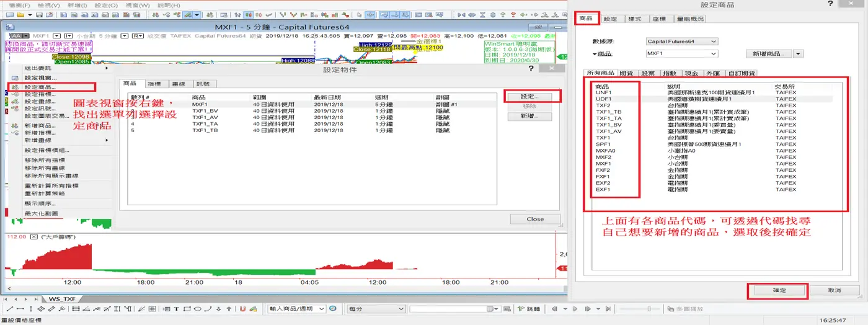
Task: Select the ellipse drawing tool
Action: click(x=197, y=308)
